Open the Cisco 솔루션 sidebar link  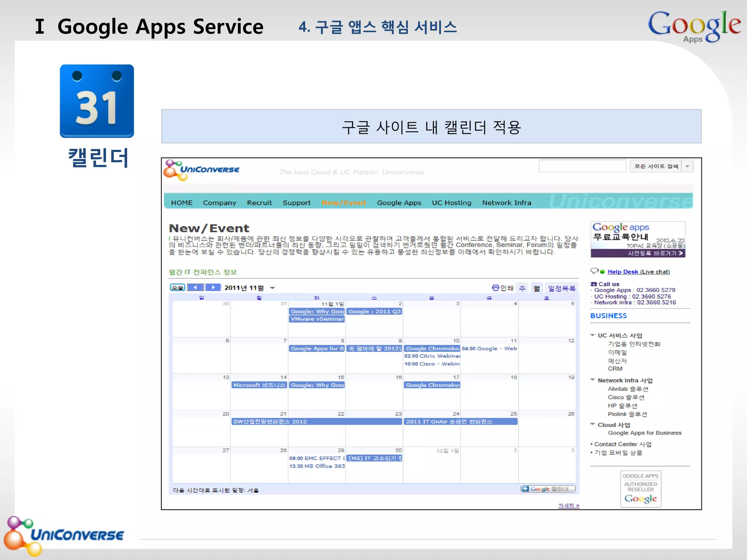(x=626, y=397)
